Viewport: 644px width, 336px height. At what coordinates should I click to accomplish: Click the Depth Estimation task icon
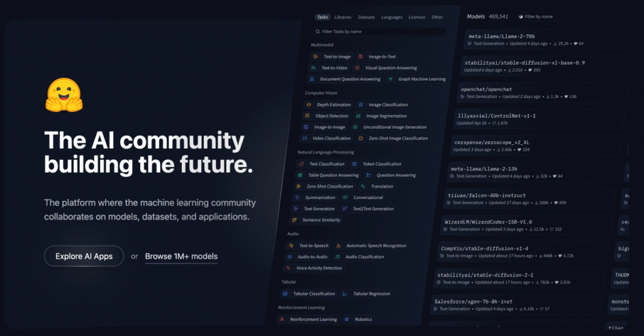click(308, 105)
